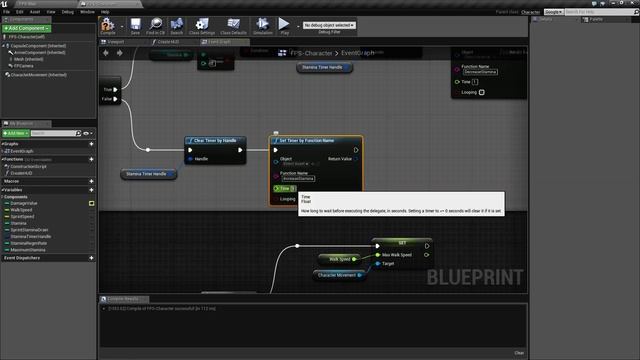Image resolution: width=640 pixels, height=360 pixels.
Task: Click the Compile toolbar icon
Action: [108, 26]
